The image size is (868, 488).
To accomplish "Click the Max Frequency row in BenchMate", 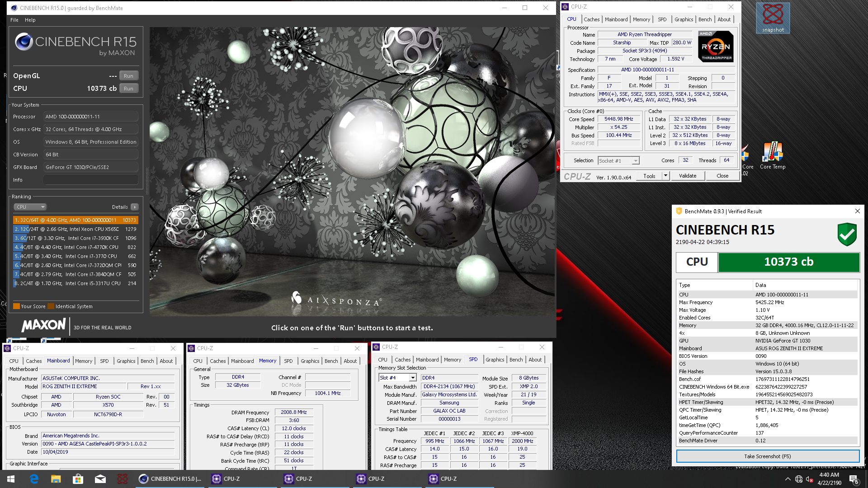I will (767, 302).
